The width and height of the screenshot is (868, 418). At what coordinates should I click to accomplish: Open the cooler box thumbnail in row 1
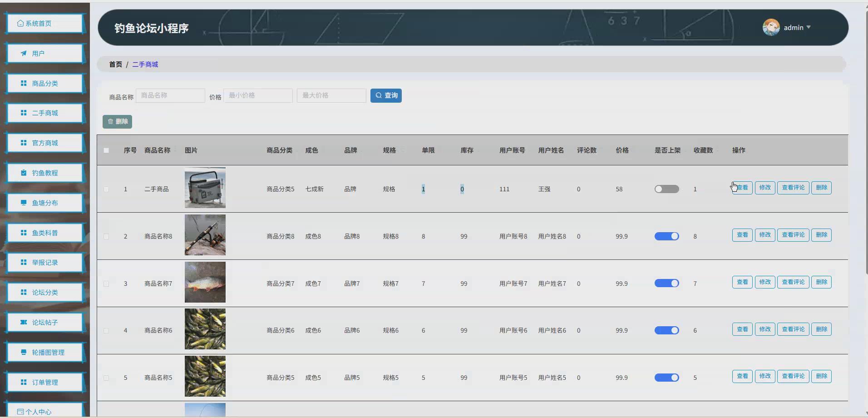tap(205, 188)
